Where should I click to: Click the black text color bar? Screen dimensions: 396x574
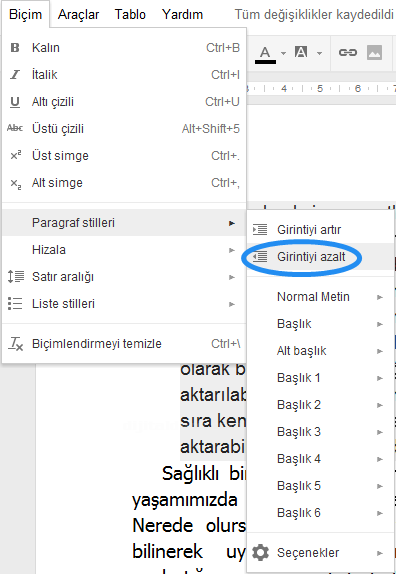(265, 62)
